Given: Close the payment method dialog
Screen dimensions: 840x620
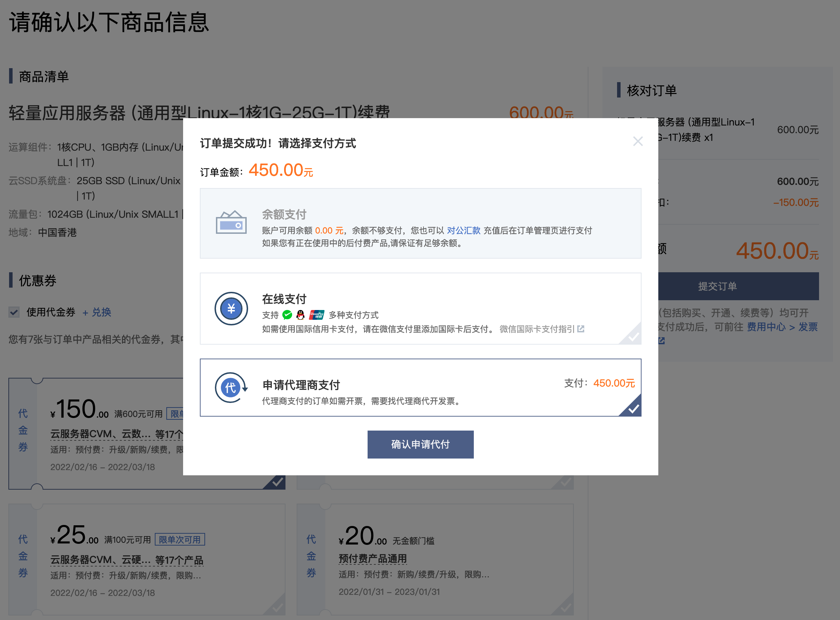Looking at the screenshot, I should (638, 142).
